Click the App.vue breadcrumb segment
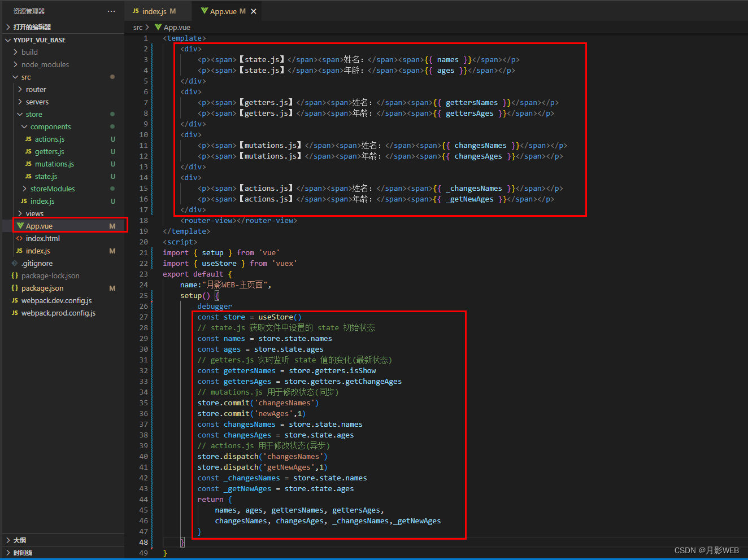748x560 pixels. click(x=177, y=27)
